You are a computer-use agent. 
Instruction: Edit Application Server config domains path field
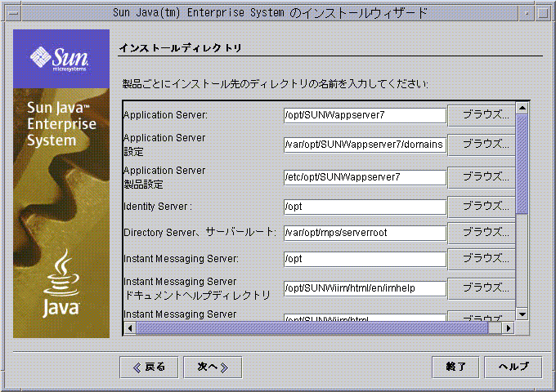[365, 145]
